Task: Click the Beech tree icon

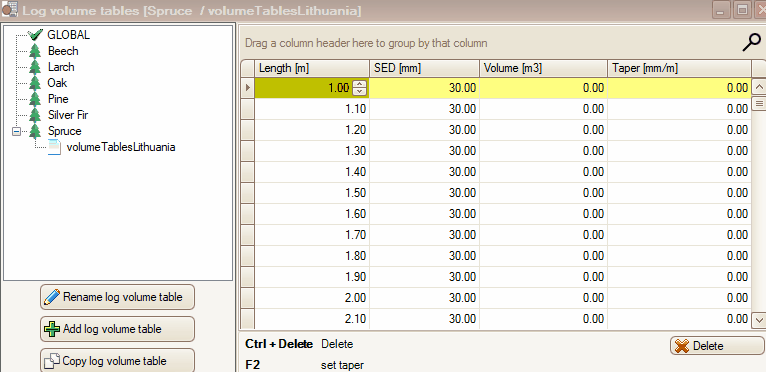Action: [x=35, y=51]
